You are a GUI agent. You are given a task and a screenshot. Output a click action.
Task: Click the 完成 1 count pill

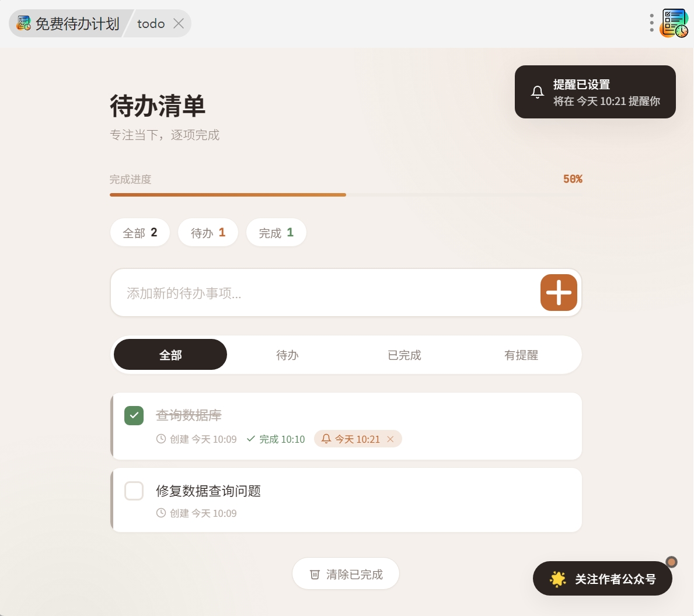coord(276,233)
